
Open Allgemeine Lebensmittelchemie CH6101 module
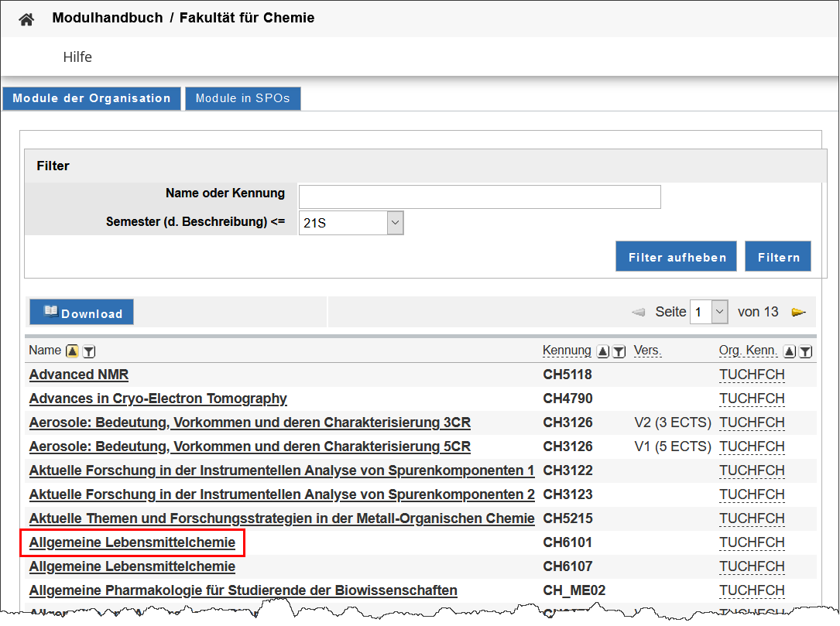[x=132, y=543]
